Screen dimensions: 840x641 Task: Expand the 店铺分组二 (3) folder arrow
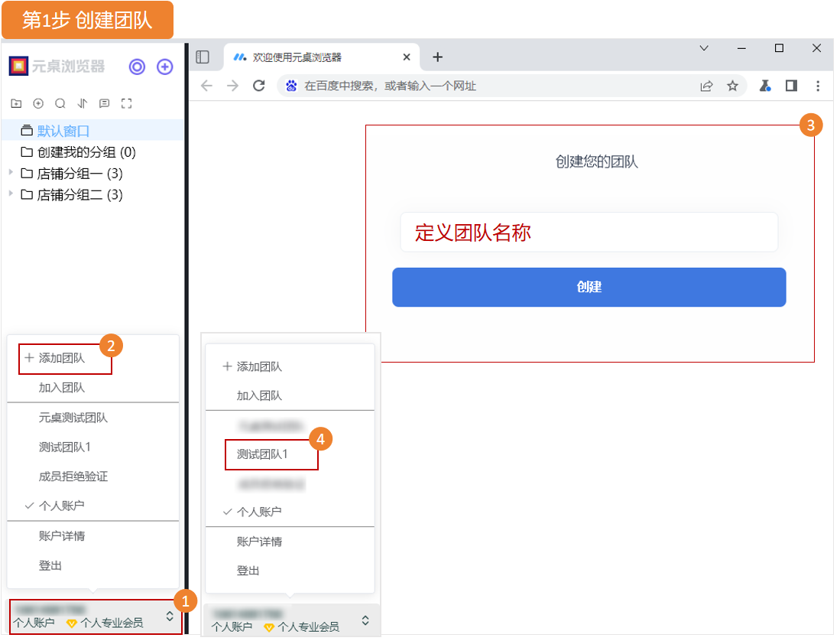point(11,194)
